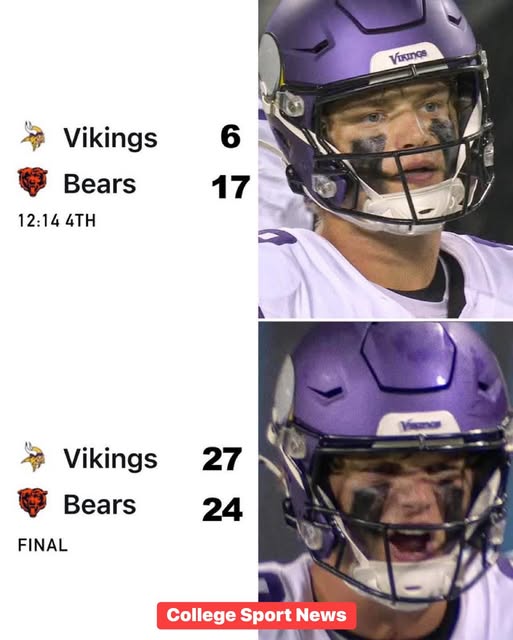Select the Vikings team name at top
The height and width of the screenshot is (640, 513).
pos(110,138)
